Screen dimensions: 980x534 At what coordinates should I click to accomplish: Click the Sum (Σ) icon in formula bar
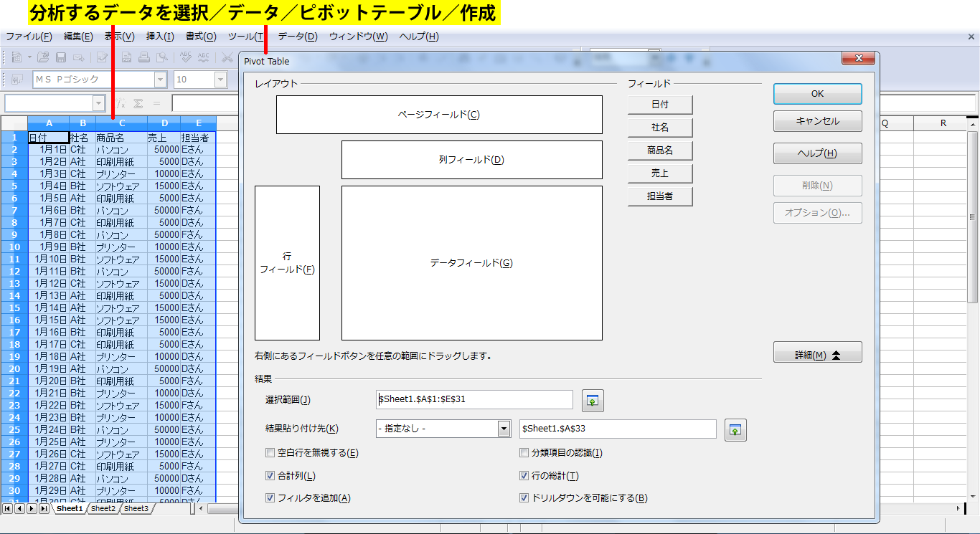coord(138,104)
